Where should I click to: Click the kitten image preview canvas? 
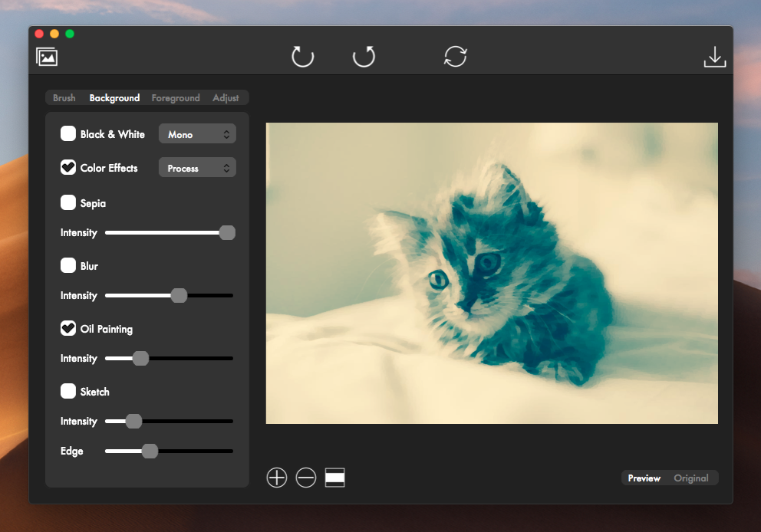[492, 273]
